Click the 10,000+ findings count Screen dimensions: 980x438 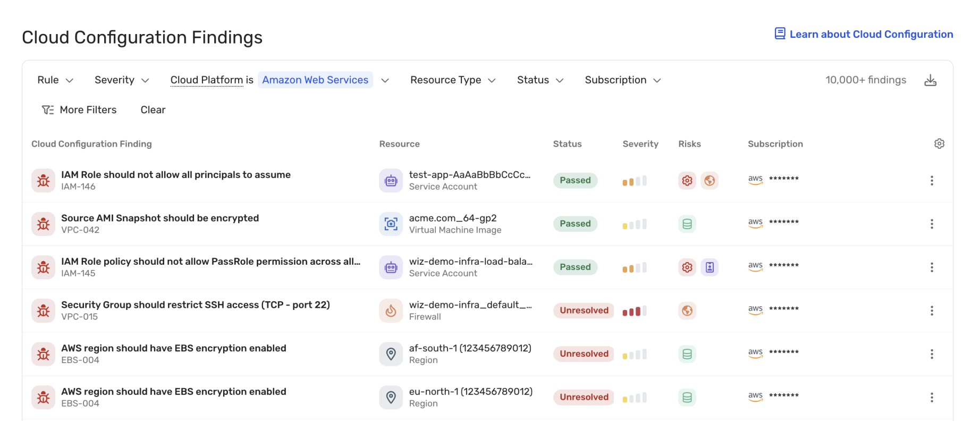(866, 80)
